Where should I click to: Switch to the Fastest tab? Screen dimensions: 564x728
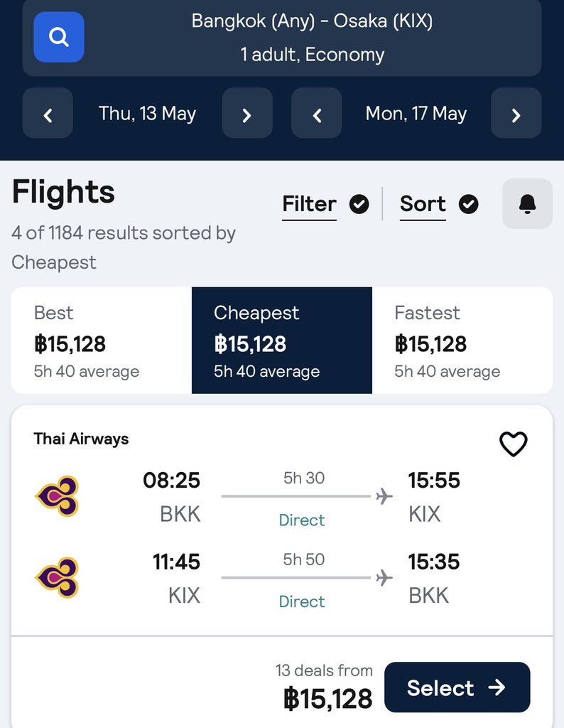tap(462, 341)
